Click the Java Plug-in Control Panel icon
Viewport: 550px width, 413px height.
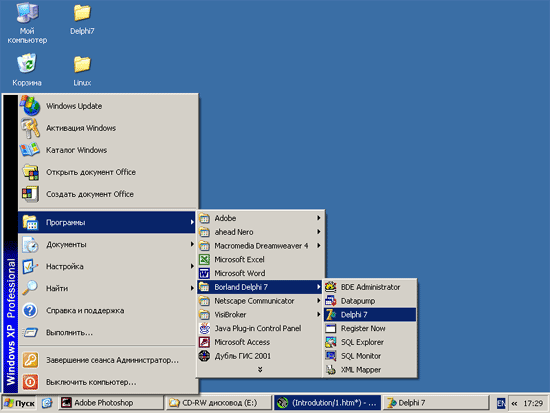coord(204,328)
